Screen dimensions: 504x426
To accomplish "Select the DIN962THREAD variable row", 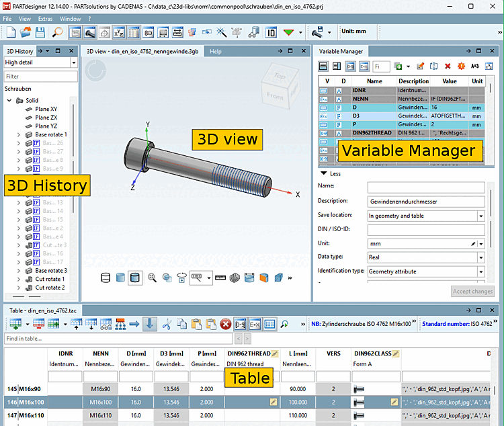I will pos(402,133).
